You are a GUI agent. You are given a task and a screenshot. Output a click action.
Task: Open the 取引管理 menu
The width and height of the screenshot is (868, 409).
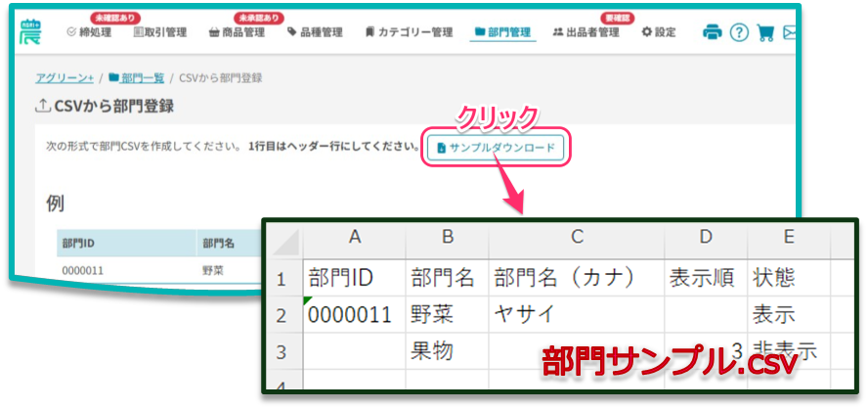159,32
